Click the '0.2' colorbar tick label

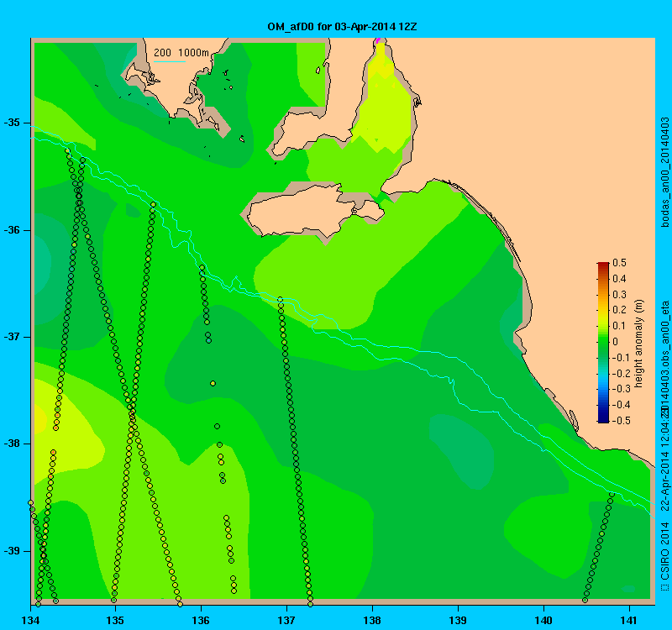(619, 310)
